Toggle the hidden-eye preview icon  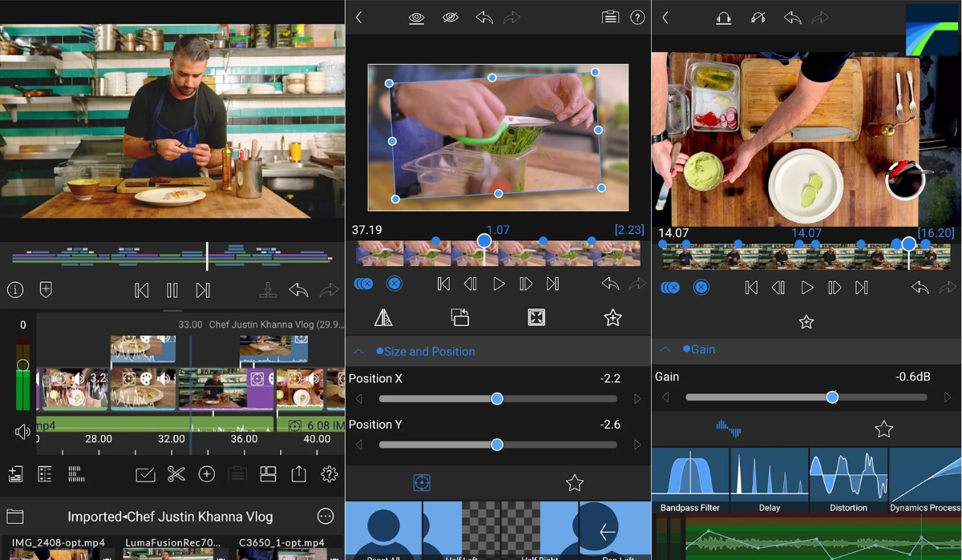450,17
